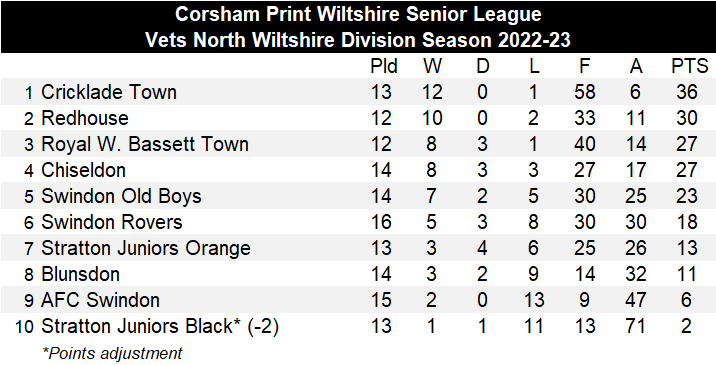Click the PTS column header

(x=690, y=67)
